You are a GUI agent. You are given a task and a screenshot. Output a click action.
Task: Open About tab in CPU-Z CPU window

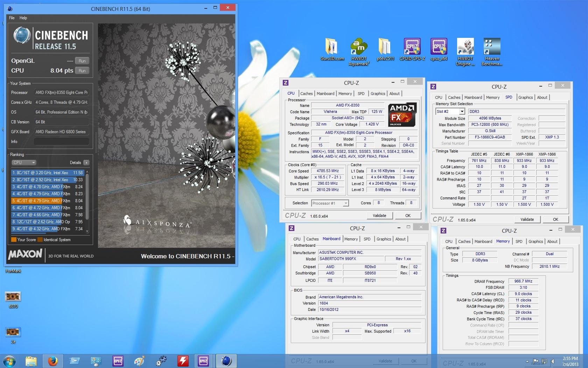(x=394, y=94)
